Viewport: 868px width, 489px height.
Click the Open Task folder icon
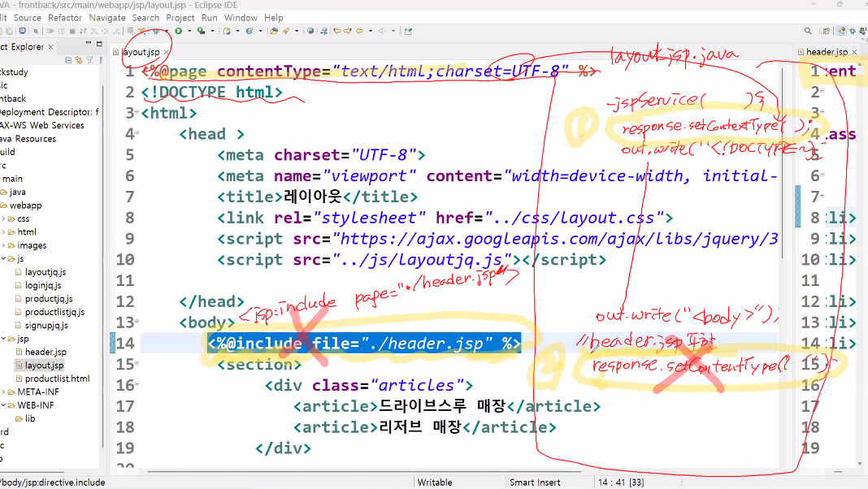pos(273,31)
